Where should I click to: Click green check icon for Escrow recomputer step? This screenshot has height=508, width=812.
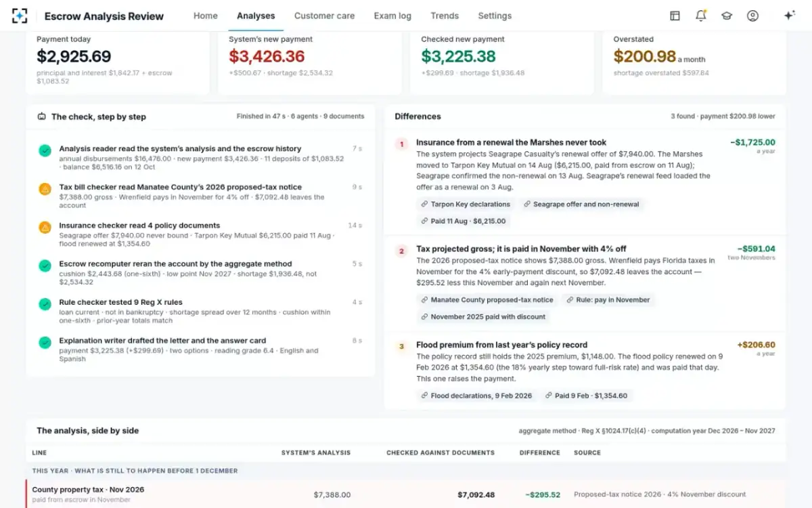[x=45, y=266]
